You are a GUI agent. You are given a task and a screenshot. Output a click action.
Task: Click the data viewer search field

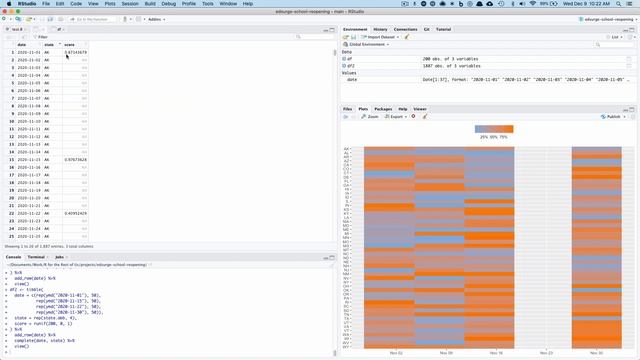pos(315,37)
